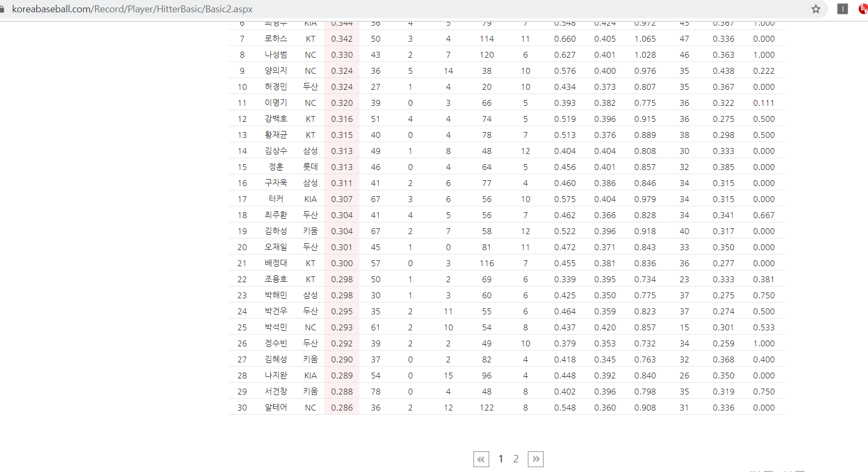
Task: Go to previous page with double-left arrow
Action: pos(481,459)
